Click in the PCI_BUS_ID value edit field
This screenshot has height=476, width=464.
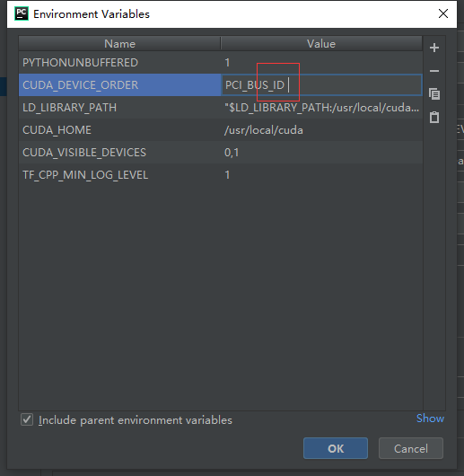322,85
